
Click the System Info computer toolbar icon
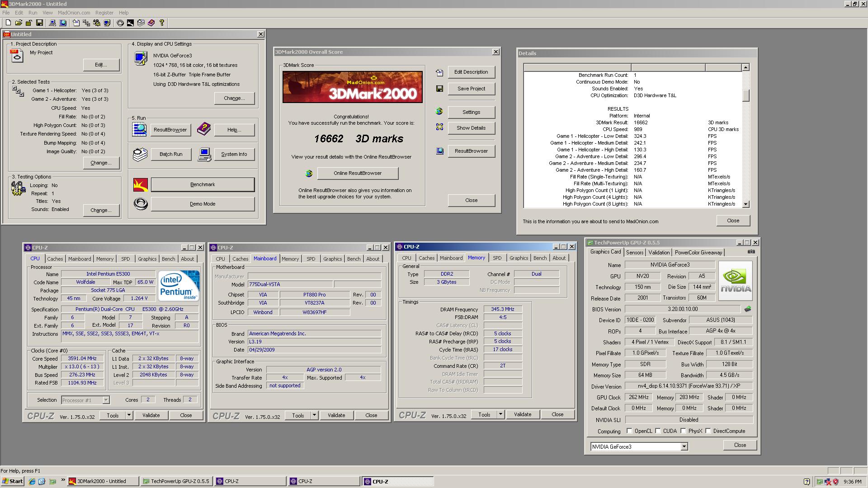(x=52, y=23)
